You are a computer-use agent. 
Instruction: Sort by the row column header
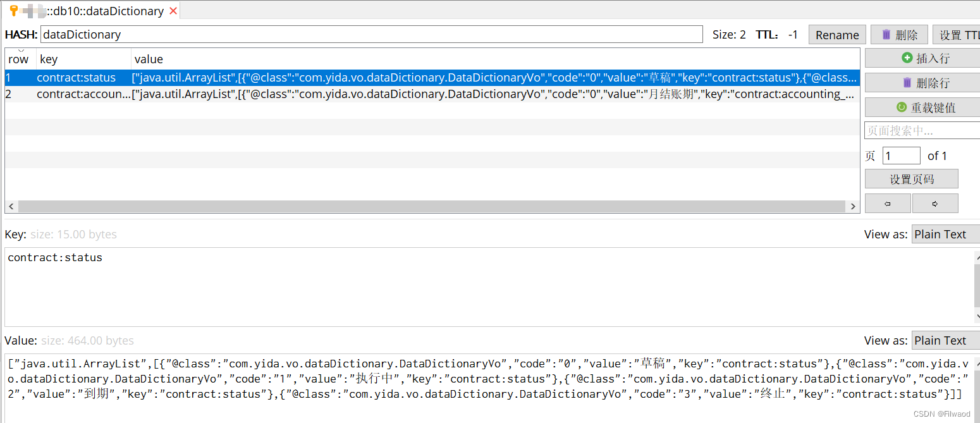click(x=20, y=59)
